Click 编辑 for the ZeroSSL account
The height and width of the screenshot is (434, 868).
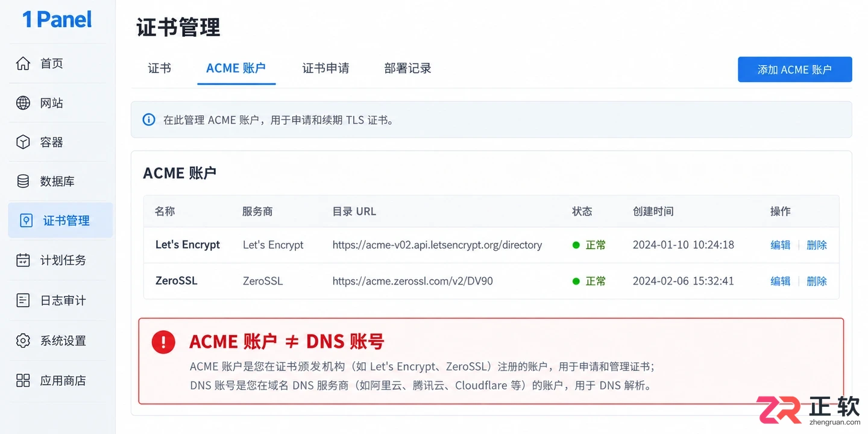pos(780,281)
